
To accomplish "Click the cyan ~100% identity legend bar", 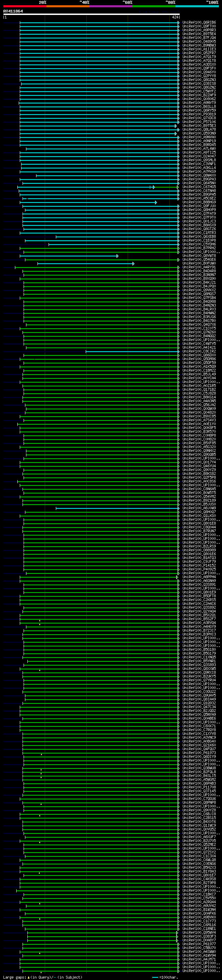I will point(197,6).
